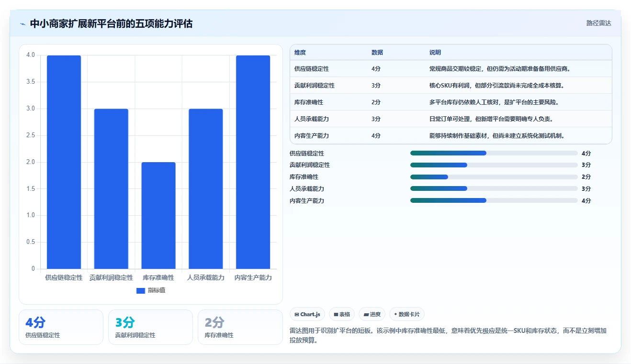Image resolution: width=631 pixels, height=364 pixels.
Task: Select the 内容生产能力 table row label
Action: pos(312,136)
